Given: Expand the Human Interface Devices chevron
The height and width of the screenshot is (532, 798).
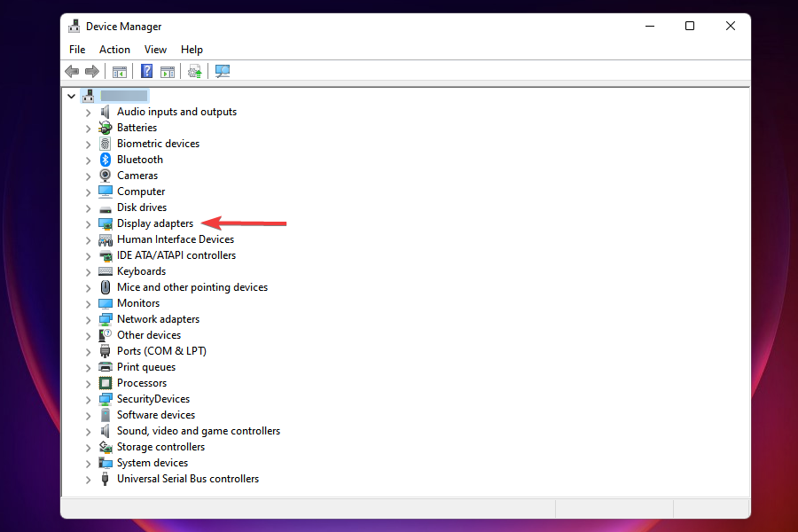Looking at the screenshot, I should [x=88, y=239].
